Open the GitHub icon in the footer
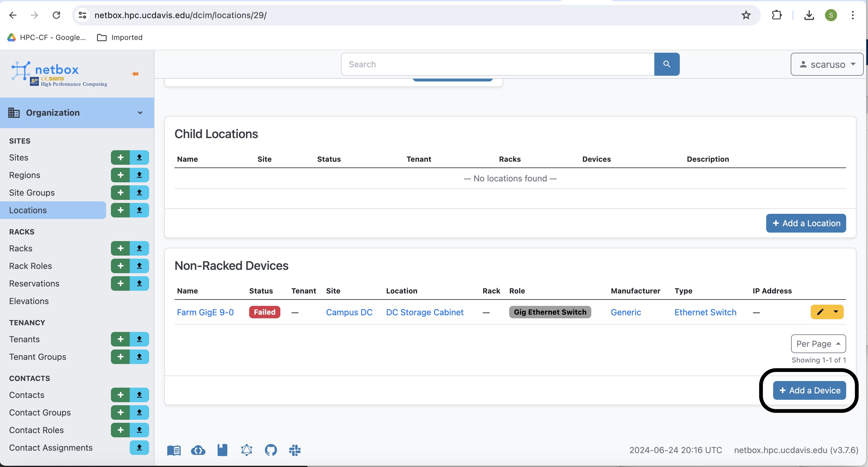Viewport: 868px width, 467px height. point(271,450)
